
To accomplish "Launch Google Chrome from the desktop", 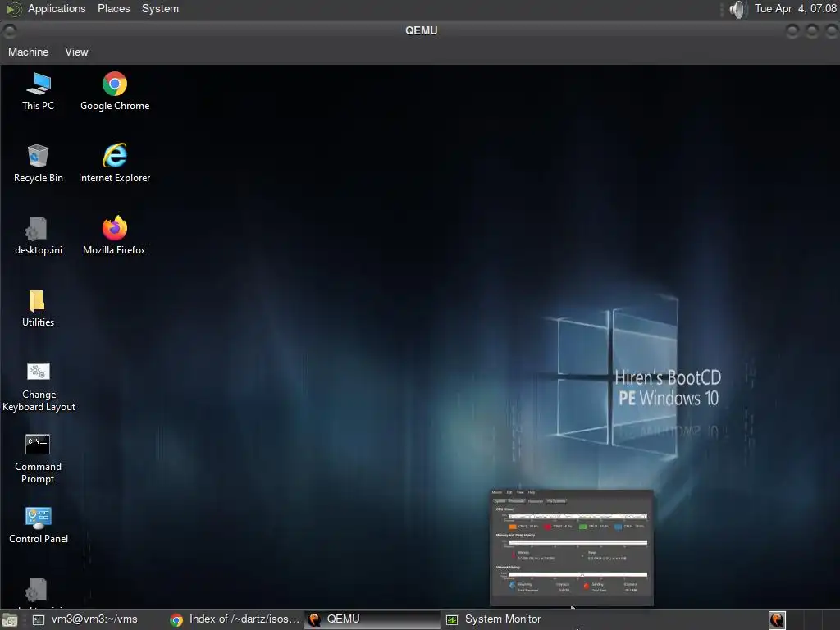I will click(115, 92).
